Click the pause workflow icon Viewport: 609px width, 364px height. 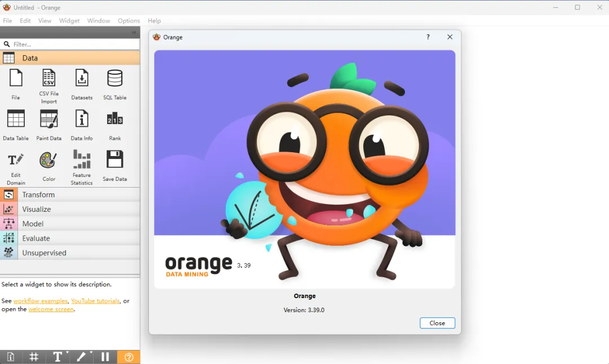point(105,357)
